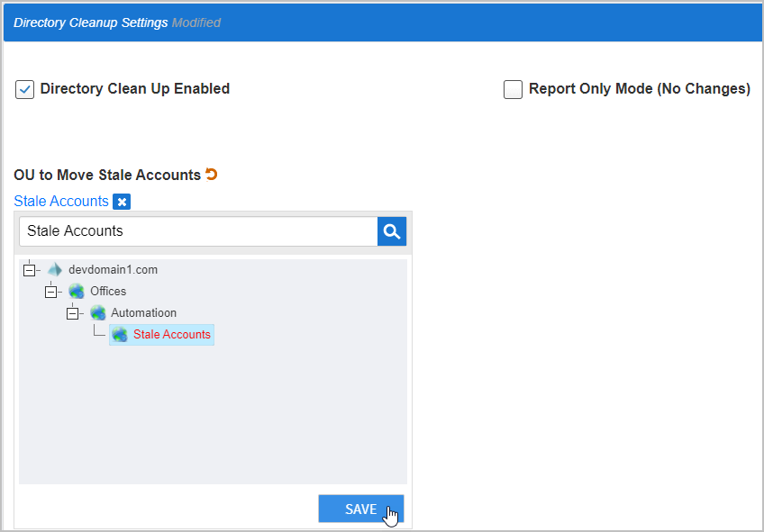The width and height of the screenshot is (764, 532).
Task: Remove the Stale Accounts selection with the X icon
Action: 122,202
